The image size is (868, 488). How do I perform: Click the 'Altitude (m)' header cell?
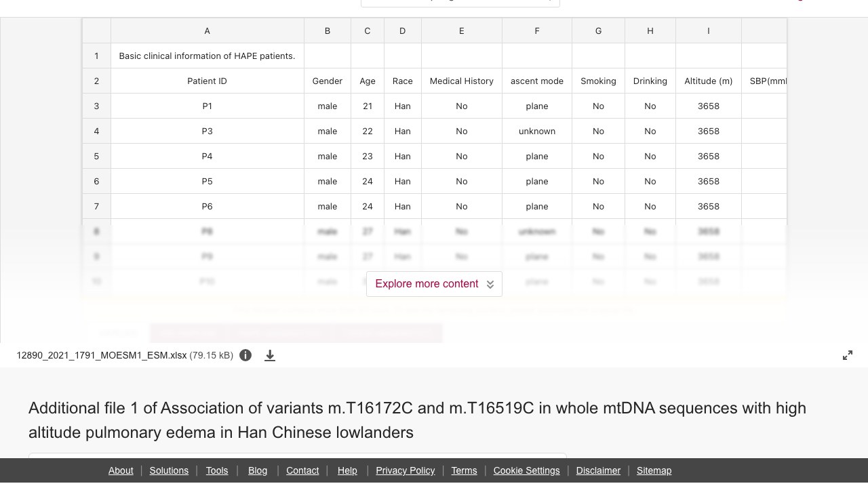coord(709,81)
